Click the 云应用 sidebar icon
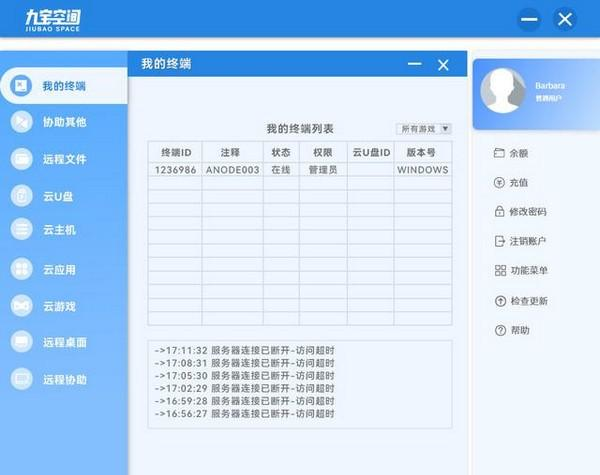This screenshot has height=475, width=600. [x=21, y=269]
